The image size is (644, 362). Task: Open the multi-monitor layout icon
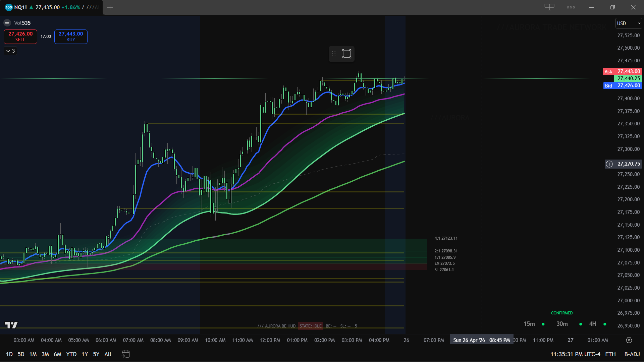[x=549, y=7]
